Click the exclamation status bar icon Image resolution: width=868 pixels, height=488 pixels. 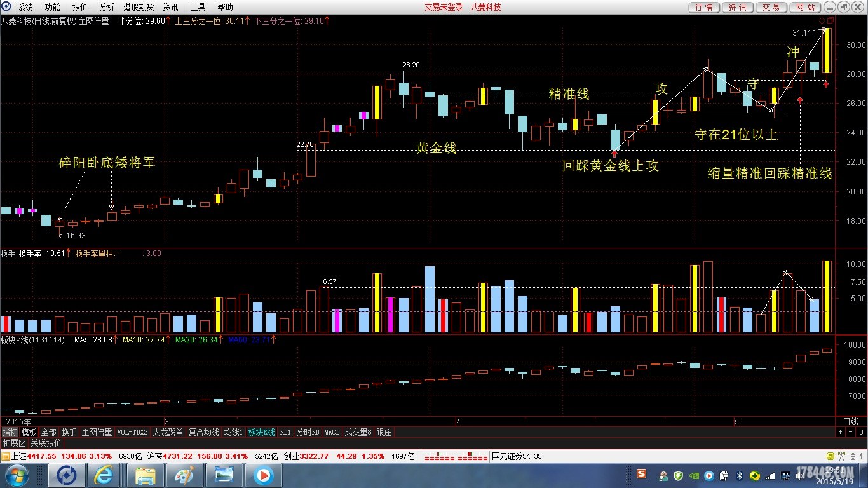point(860,456)
